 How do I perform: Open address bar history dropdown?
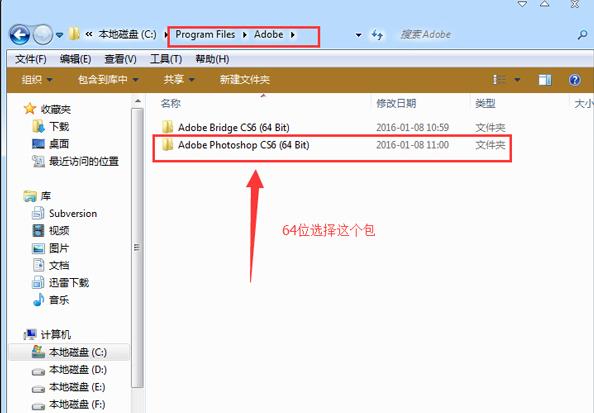click(x=358, y=35)
